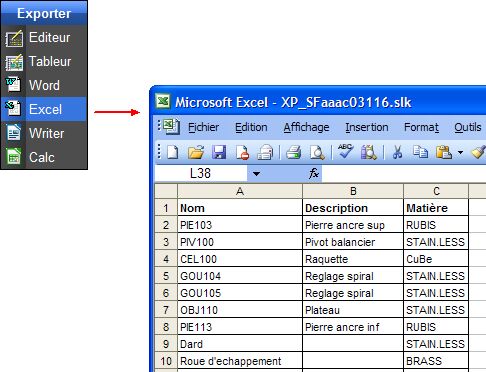
Task: Click the Save floppy disk icon
Action: [x=219, y=153]
